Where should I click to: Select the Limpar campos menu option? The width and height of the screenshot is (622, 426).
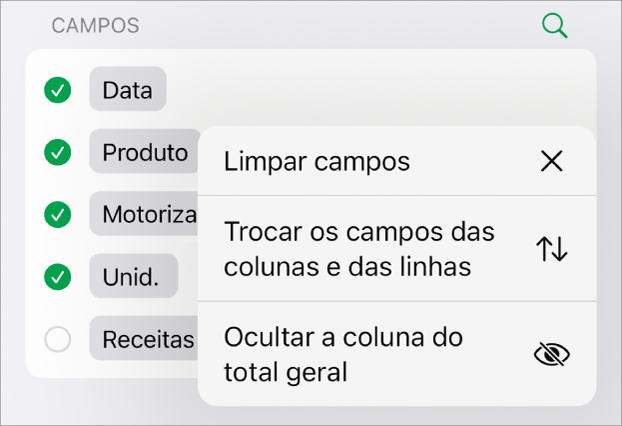pos(317,161)
